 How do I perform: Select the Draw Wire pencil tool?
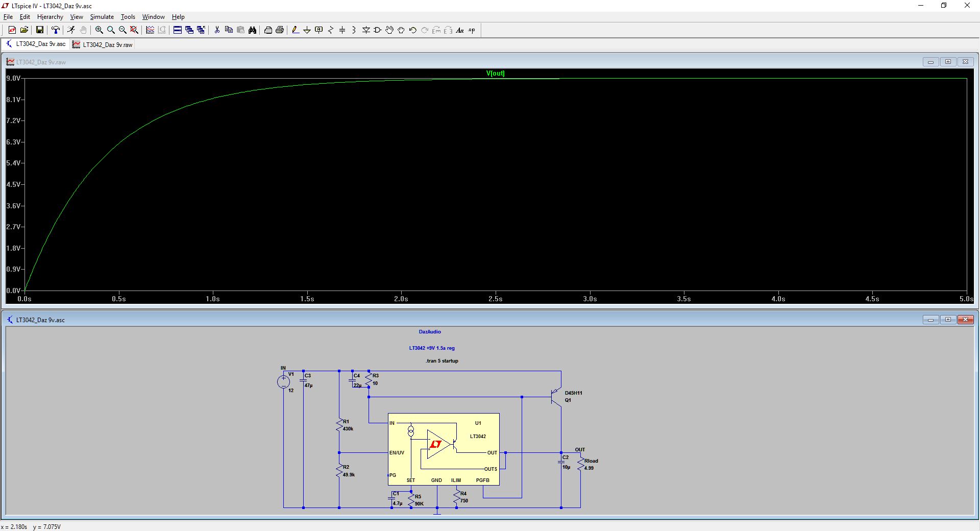tap(296, 30)
